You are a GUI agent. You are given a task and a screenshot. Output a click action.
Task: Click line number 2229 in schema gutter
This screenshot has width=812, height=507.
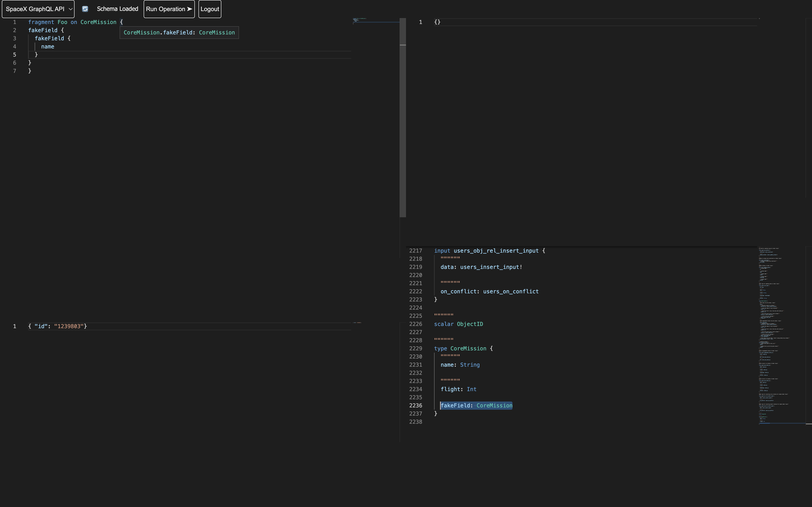click(415, 348)
